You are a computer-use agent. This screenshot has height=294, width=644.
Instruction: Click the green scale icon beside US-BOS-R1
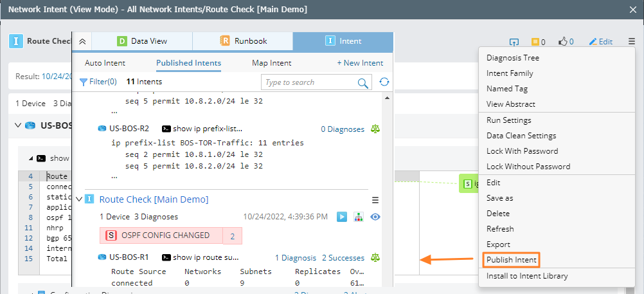[x=375, y=257]
